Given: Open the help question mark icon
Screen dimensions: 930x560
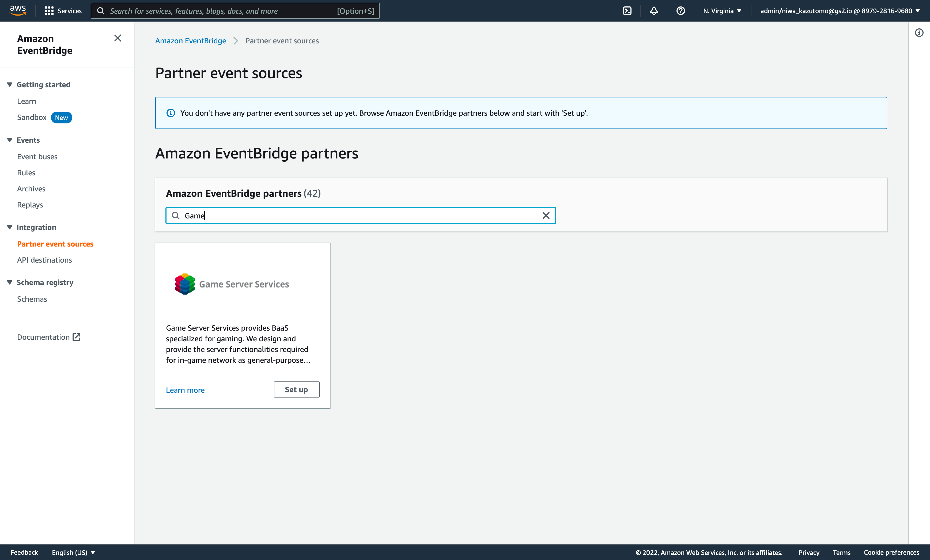Looking at the screenshot, I should [x=681, y=11].
